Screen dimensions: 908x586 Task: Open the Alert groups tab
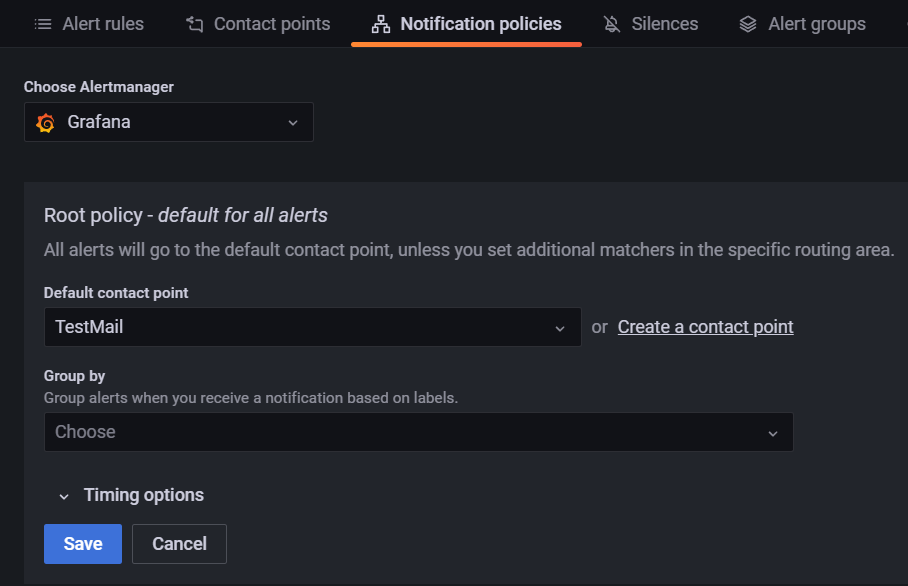816,24
